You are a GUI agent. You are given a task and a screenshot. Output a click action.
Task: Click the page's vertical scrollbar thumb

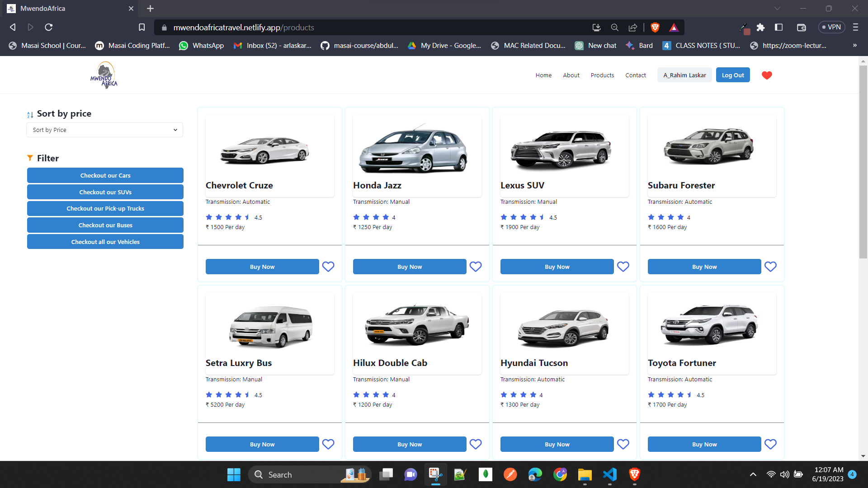tap(863, 163)
